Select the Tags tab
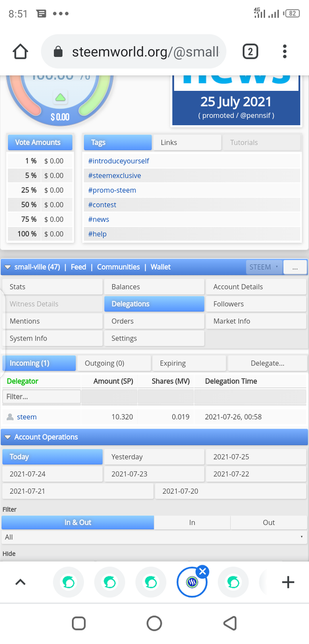 point(118,143)
